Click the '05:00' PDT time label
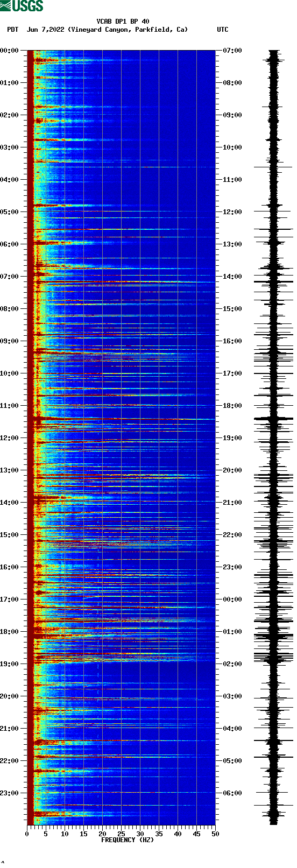Screen dimensions: 297x868 pos(10,212)
